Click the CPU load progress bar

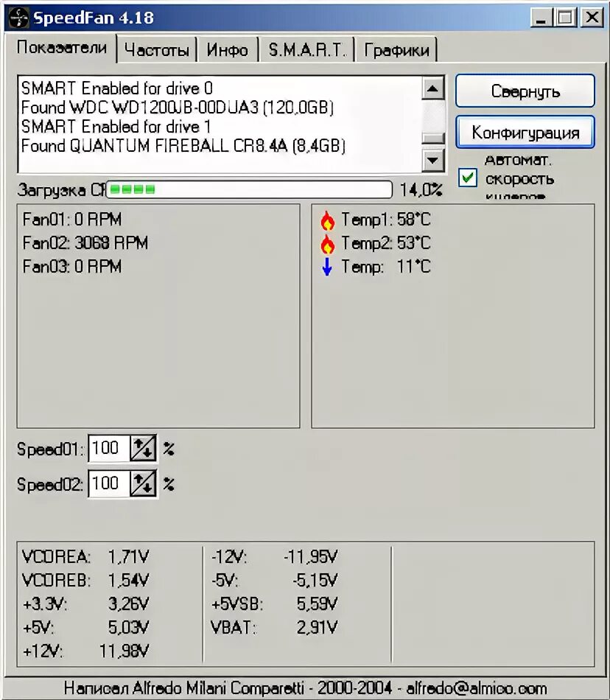(249, 189)
